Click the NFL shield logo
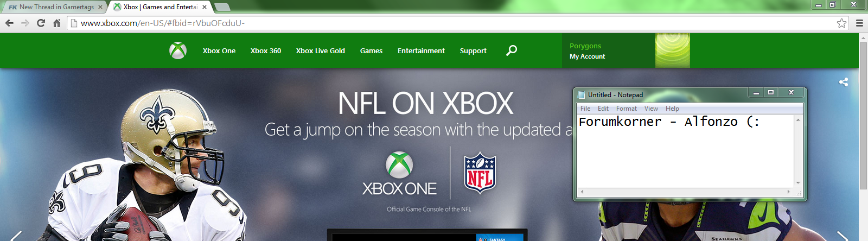 (480, 173)
